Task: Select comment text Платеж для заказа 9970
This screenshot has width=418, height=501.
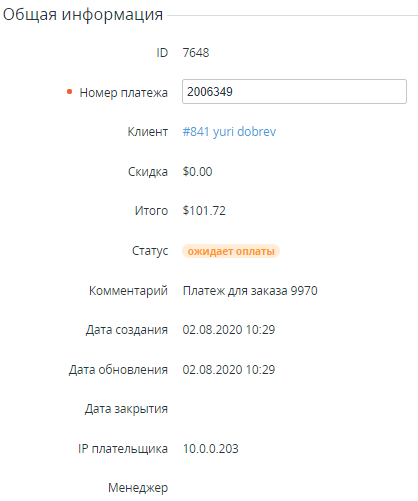Action: [250, 291]
